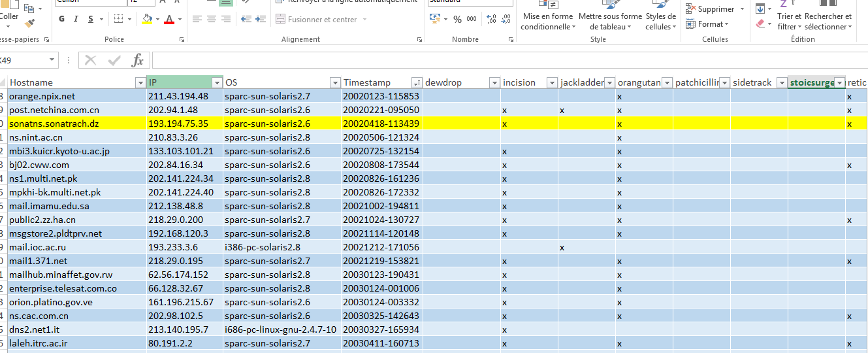Open Timestamp sorted filter dropdown

(x=417, y=82)
